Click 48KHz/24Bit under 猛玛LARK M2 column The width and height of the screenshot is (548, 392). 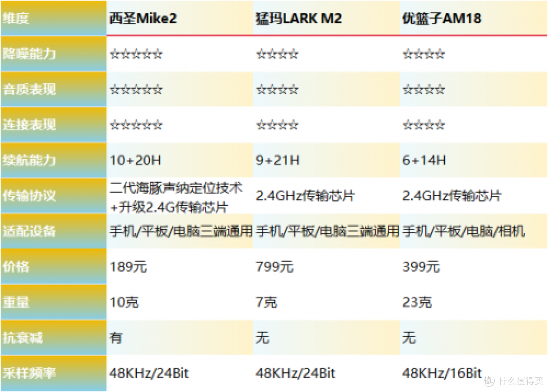295,373
